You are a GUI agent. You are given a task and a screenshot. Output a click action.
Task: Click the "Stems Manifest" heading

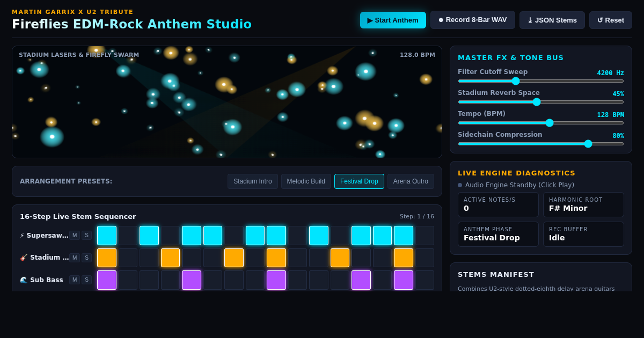tap(496, 275)
